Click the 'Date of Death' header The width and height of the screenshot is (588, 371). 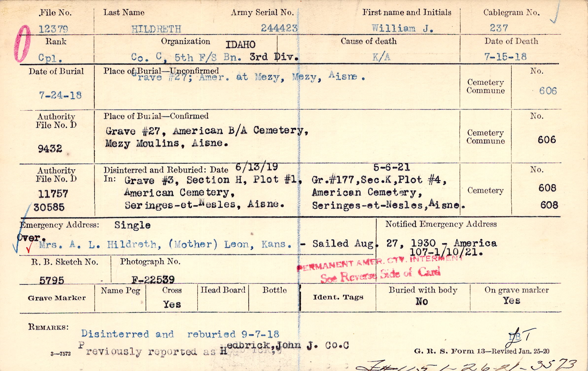pos(511,41)
